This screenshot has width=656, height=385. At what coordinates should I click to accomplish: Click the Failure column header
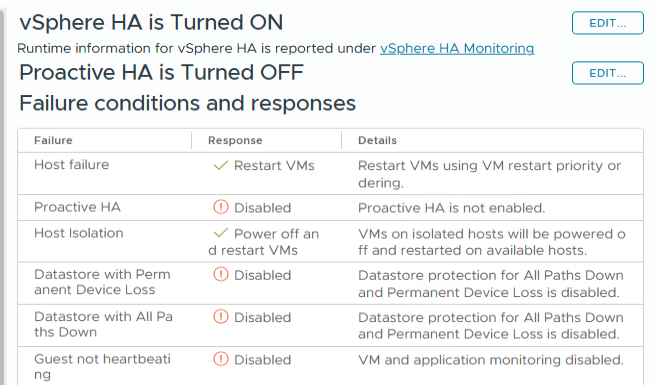pyautogui.click(x=53, y=140)
